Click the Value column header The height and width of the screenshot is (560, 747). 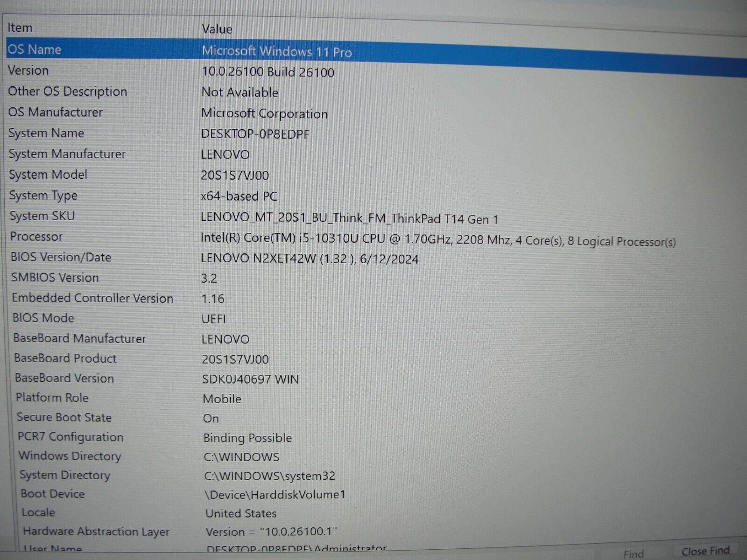tap(217, 29)
